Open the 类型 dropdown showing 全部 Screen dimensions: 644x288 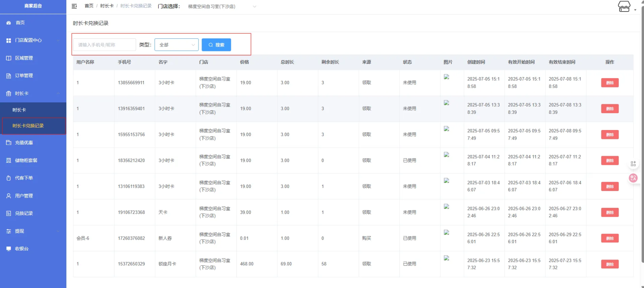pyautogui.click(x=176, y=45)
